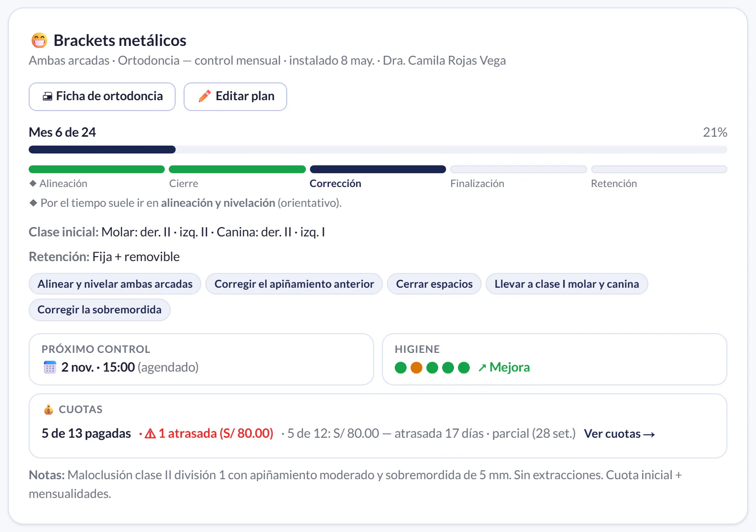Click 'Alinear y nivelar ambas arcadas' chip
Image resolution: width=756 pixels, height=532 pixels.
(115, 284)
